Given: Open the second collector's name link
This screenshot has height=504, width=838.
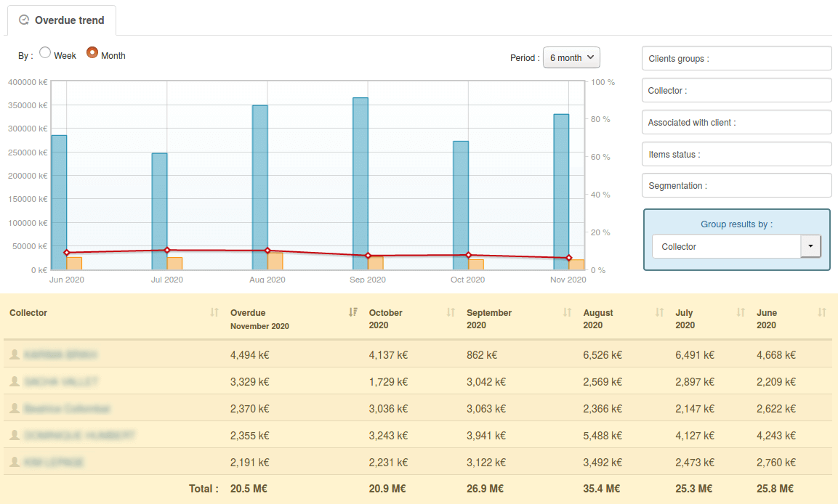Looking at the screenshot, I should 60,382.
